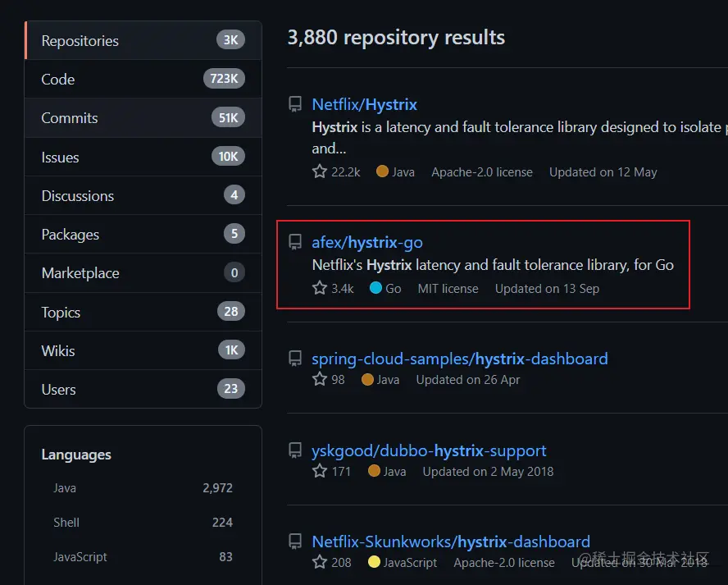The height and width of the screenshot is (585, 728).
Task: Open the Issues search results
Action: pyautogui.click(x=143, y=157)
